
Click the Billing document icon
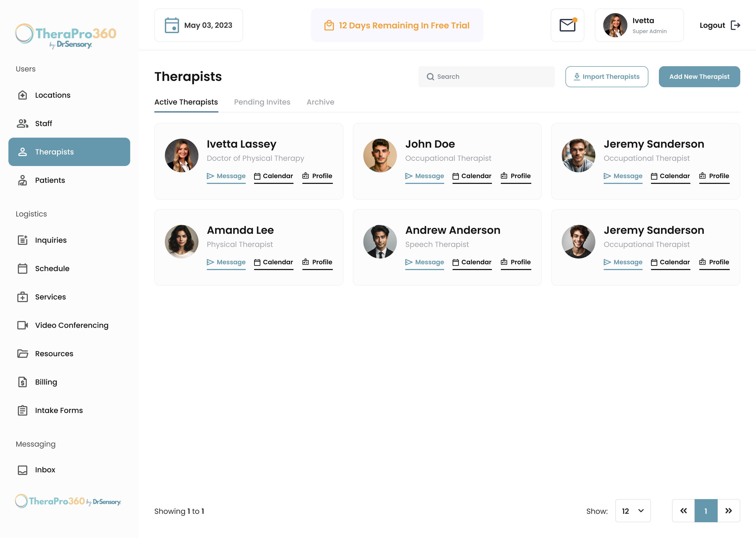[x=23, y=382]
